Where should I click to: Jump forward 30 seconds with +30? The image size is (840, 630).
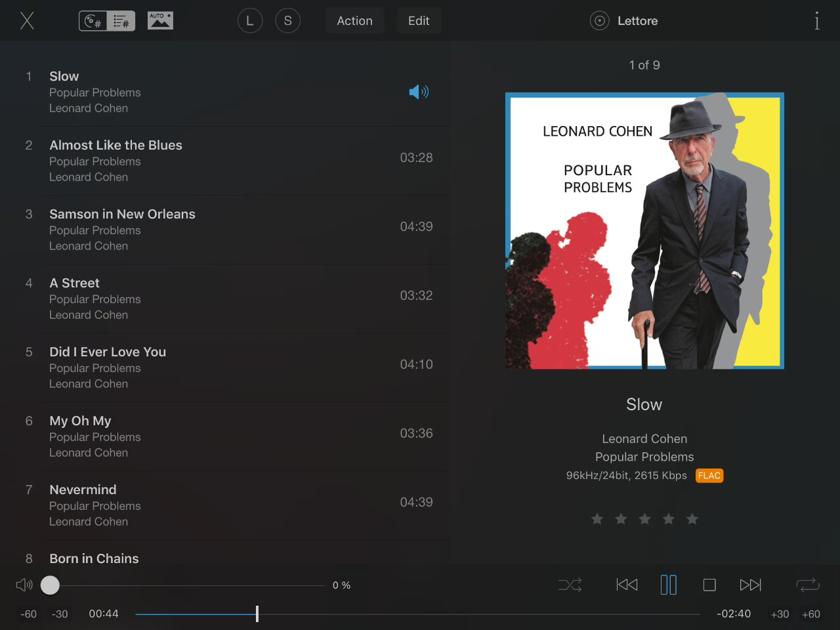pyautogui.click(x=780, y=614)
